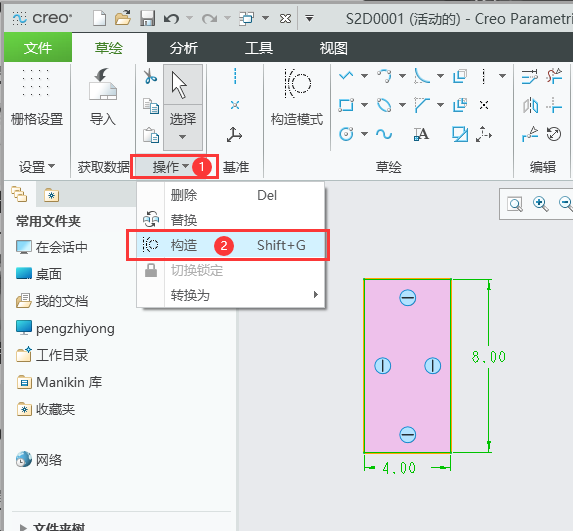Click the 8.00 height dimension value

pos(489,357)
